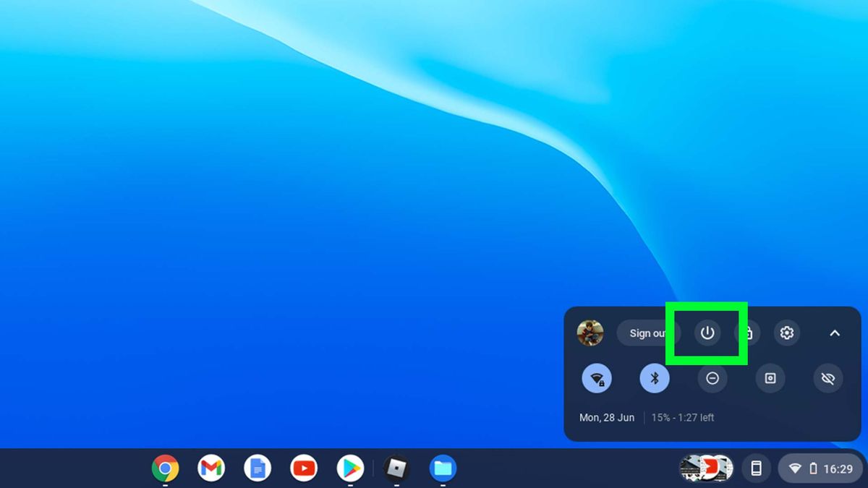868x488 pixels.
Task: Expand the status tray near the clock
Action: tap(813, 468)
